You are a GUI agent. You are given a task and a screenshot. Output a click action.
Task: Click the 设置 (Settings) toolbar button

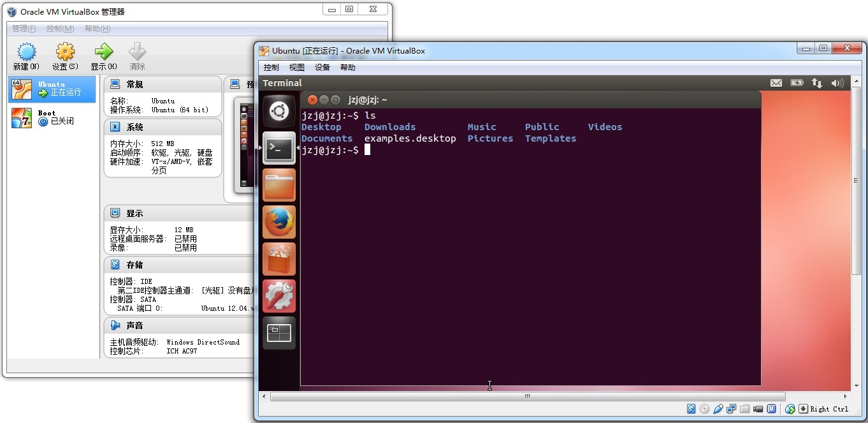pos(65,57)
